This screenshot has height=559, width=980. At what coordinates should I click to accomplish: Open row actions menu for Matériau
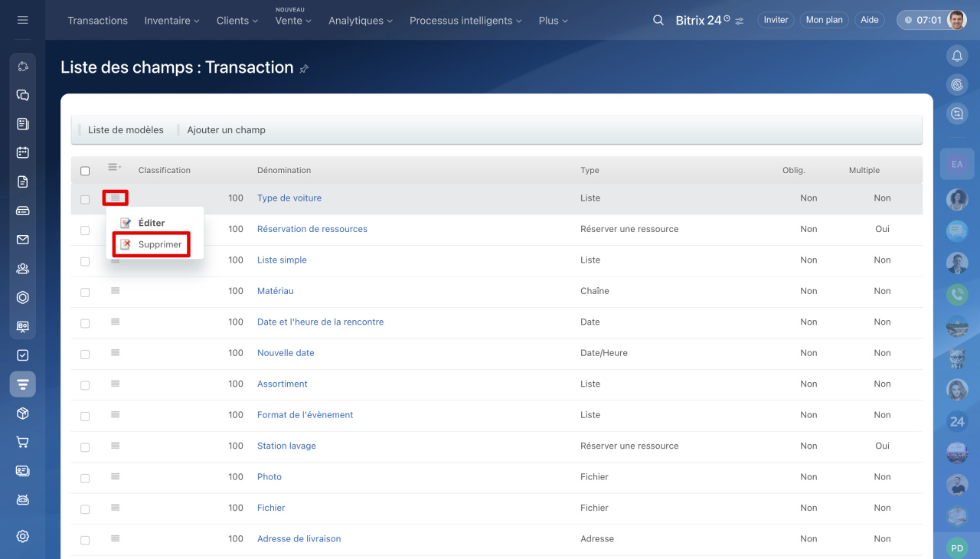coord(115,291)
